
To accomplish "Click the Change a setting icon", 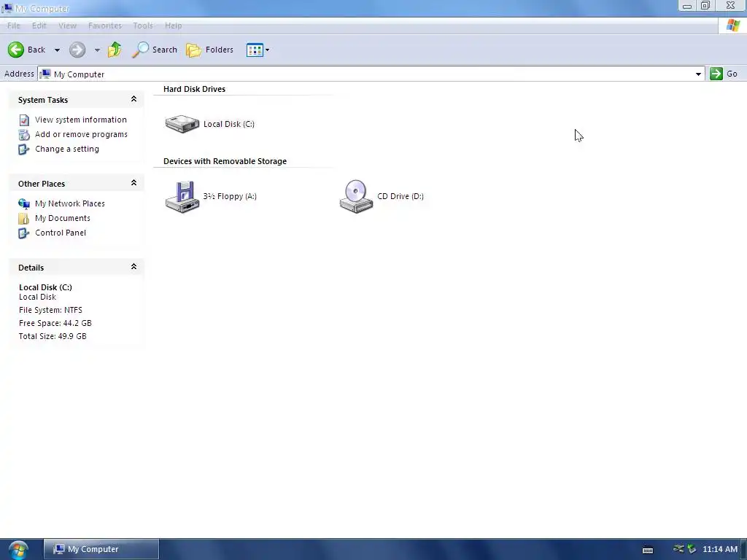I will (24, 149).
